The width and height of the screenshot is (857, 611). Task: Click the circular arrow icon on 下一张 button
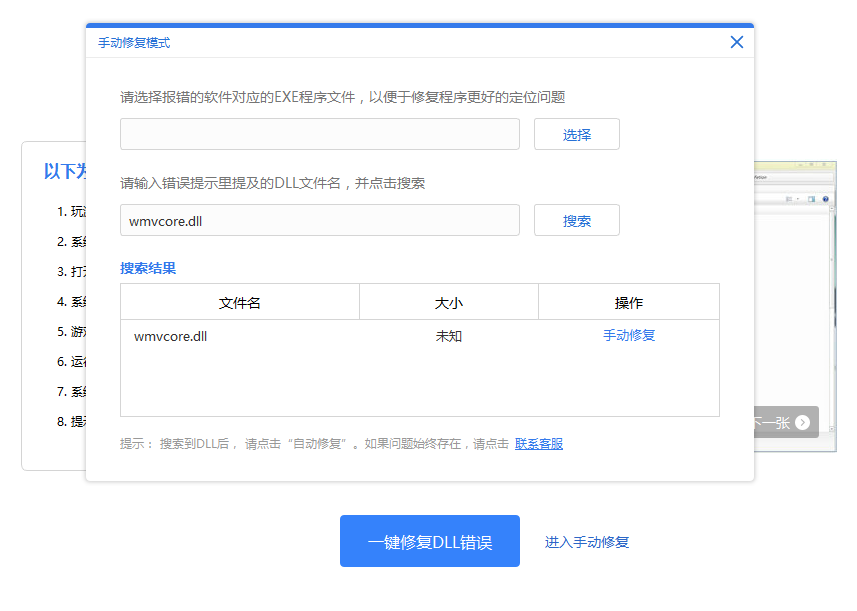pyautogui.click(x=803, y=422)
